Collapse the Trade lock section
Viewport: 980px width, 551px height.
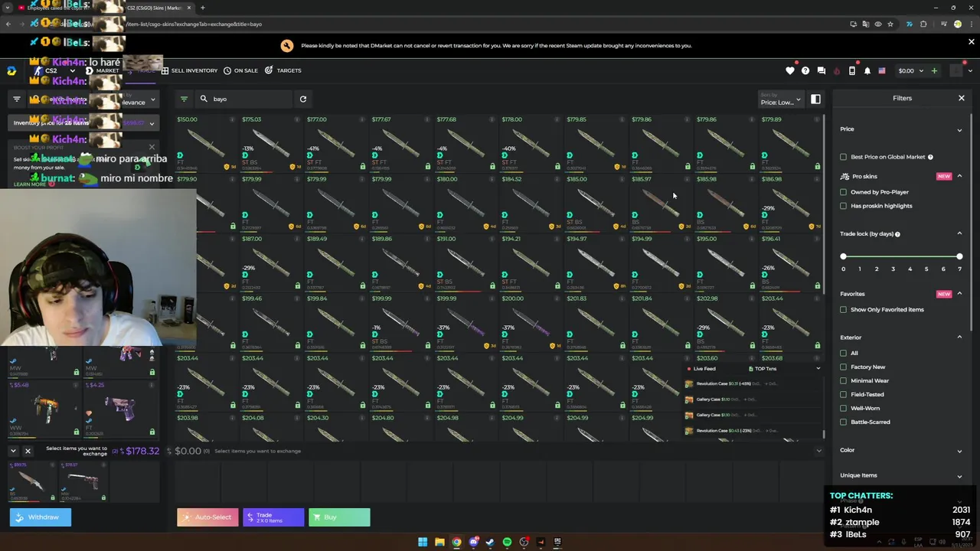click(959, 233)
